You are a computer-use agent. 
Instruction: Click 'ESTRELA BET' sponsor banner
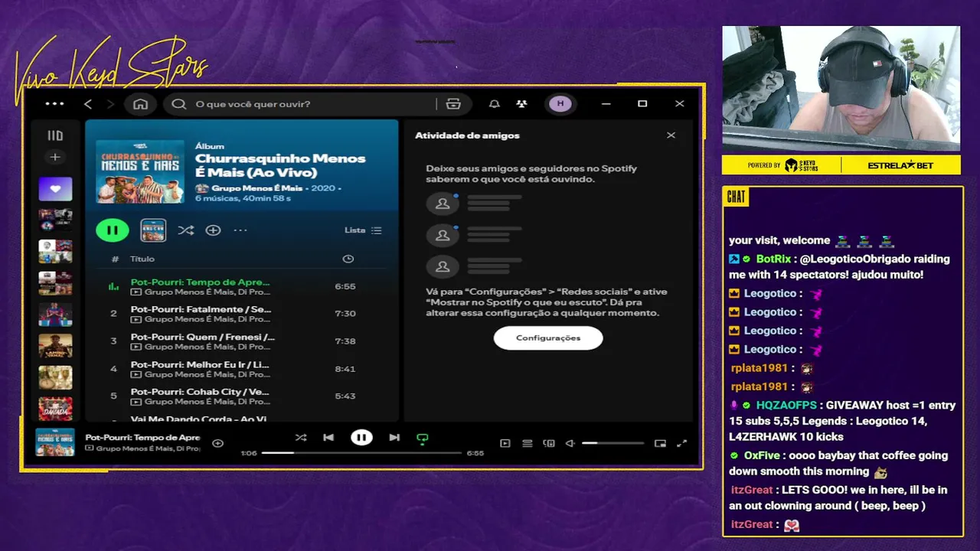click(x=900, y=165)
